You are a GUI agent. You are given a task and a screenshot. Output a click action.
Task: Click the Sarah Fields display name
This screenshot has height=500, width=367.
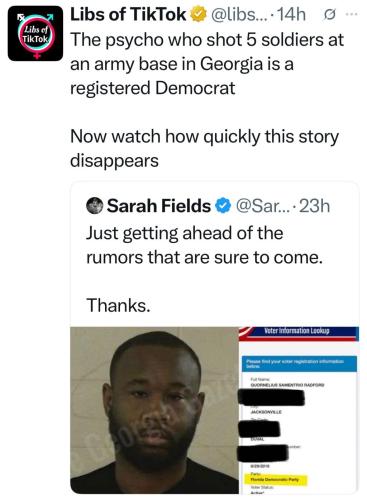pyautogui.click(x=159, y=206)
